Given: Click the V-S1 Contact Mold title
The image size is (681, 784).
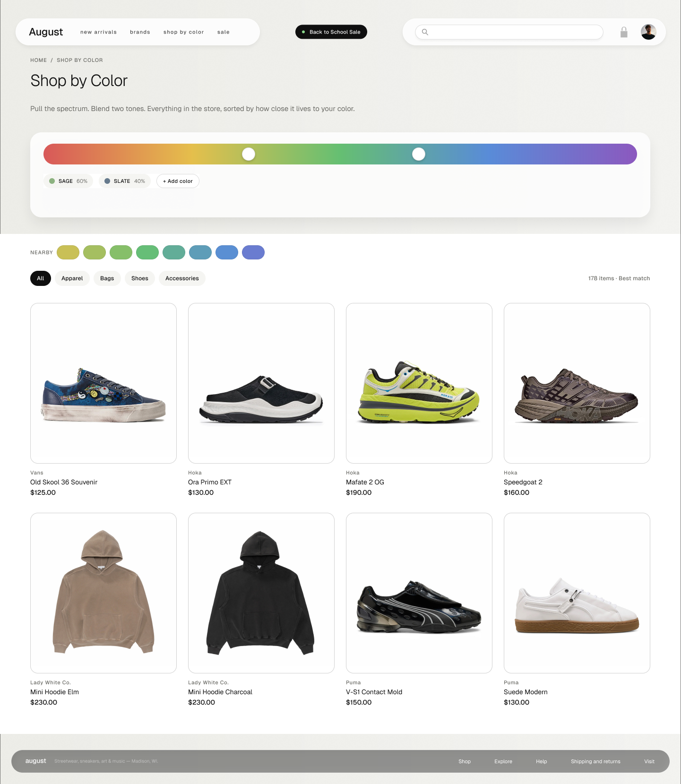Looking at the screenshot, I should pos(374,692).
